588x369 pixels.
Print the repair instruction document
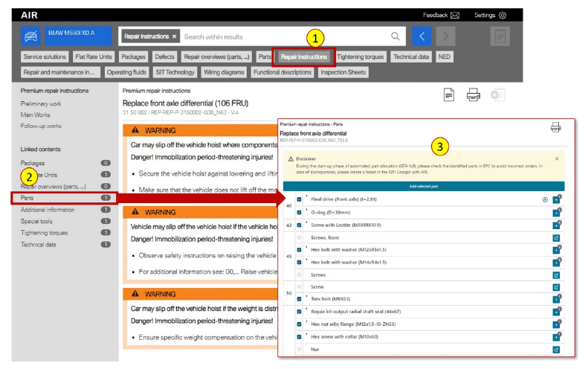pyautogui.click(x=473, y=94)
